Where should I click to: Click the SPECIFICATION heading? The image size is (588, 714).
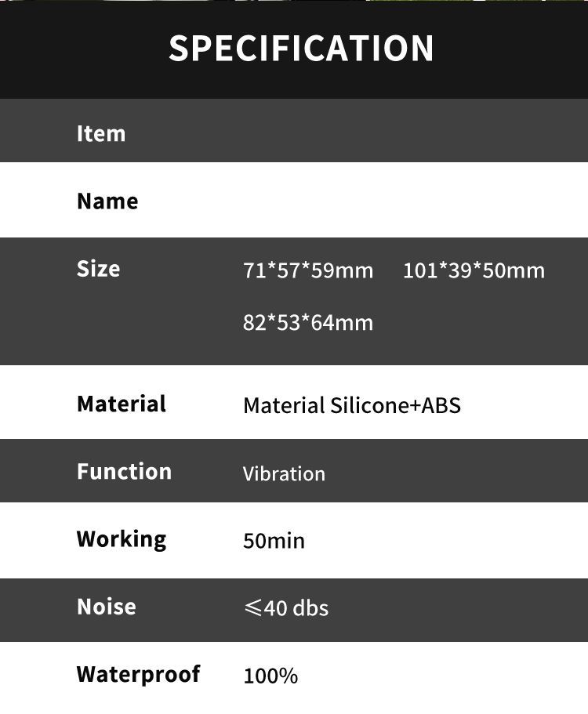click(301, 48)
